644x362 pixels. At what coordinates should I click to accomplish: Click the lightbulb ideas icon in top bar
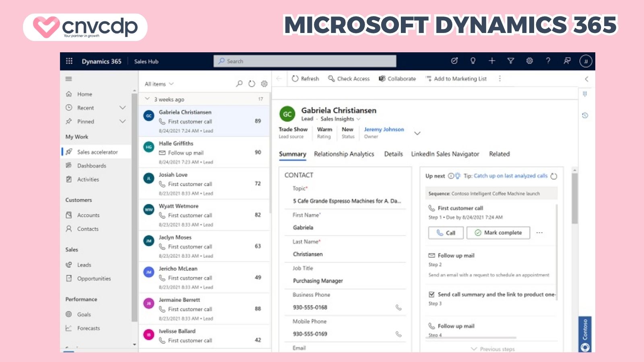click(473, 61)
